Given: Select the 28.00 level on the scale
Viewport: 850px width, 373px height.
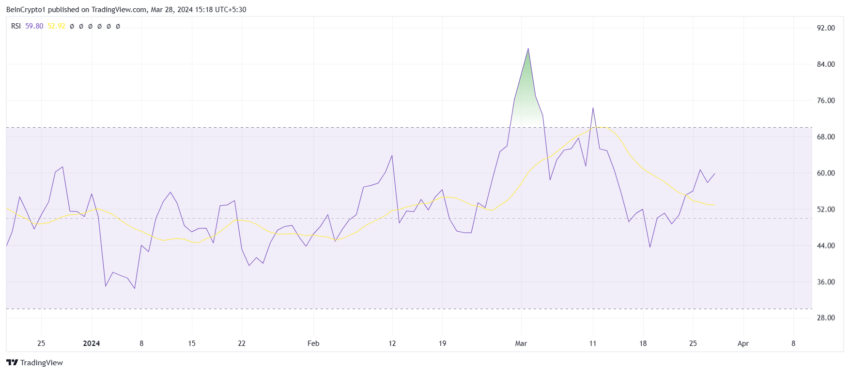Looking at the screenshot, I should tap(827, 318).
